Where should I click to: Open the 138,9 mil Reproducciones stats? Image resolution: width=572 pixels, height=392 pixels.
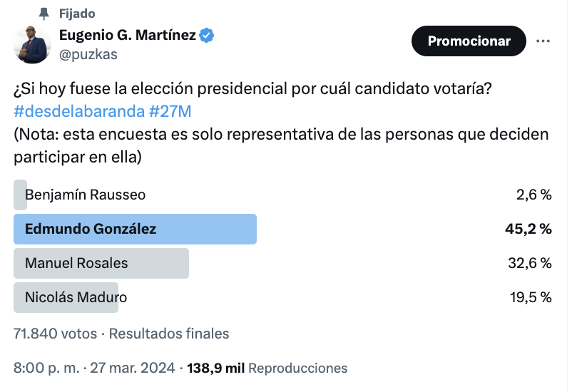[267, 368]
